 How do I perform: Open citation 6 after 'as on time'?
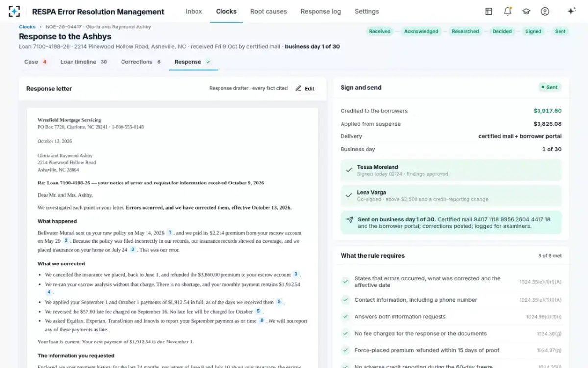[x=262, y=320]
